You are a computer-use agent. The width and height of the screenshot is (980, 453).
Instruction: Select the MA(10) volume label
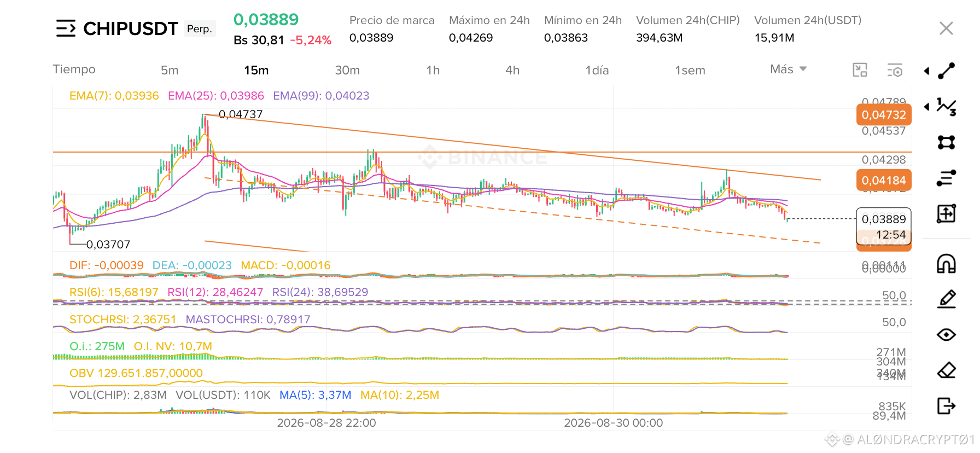(x=400, y=395)
